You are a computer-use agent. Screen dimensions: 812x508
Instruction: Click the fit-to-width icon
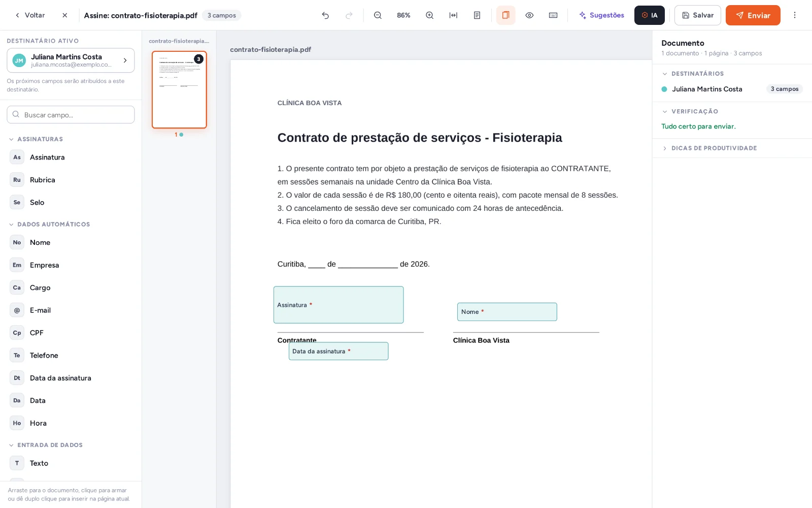pos(453,15)
